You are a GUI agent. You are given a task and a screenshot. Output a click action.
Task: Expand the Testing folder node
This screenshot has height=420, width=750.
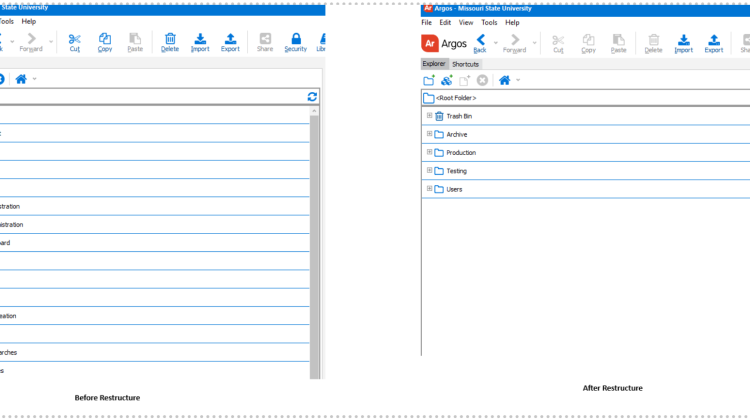(x=429, y=170)
